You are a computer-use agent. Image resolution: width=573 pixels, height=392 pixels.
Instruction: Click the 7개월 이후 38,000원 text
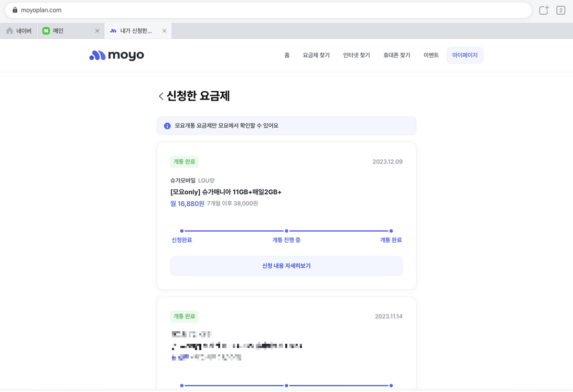(x=232, y=203)
